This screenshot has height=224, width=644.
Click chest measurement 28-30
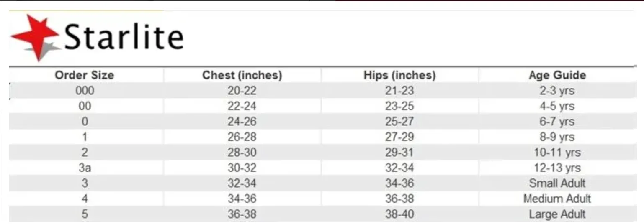(x=242, y=152)
